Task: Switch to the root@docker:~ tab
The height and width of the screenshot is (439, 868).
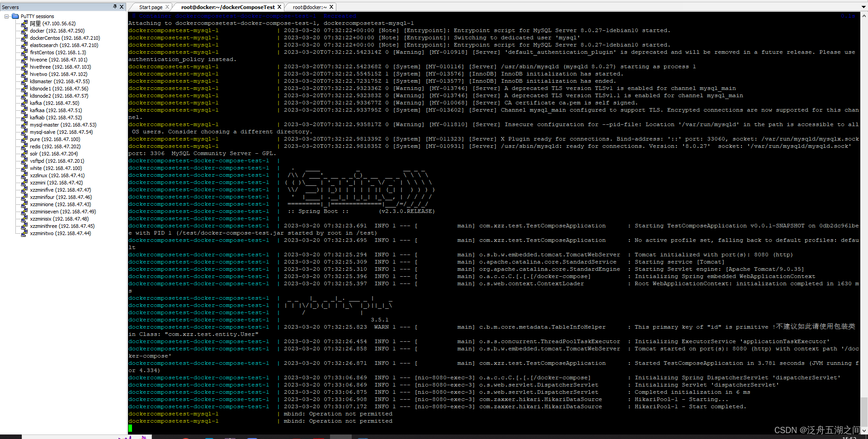Action: pyautogui.click(x=310, y=7)
